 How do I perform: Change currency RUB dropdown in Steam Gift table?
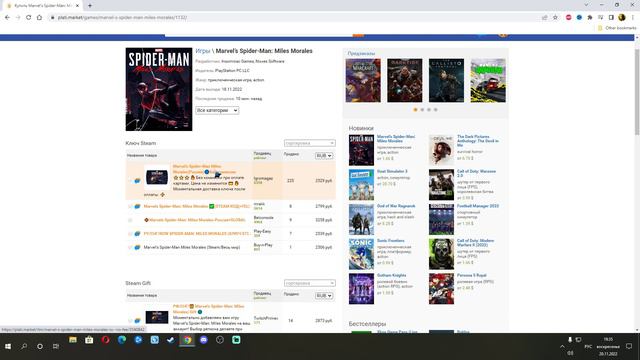tap(324, 296)
